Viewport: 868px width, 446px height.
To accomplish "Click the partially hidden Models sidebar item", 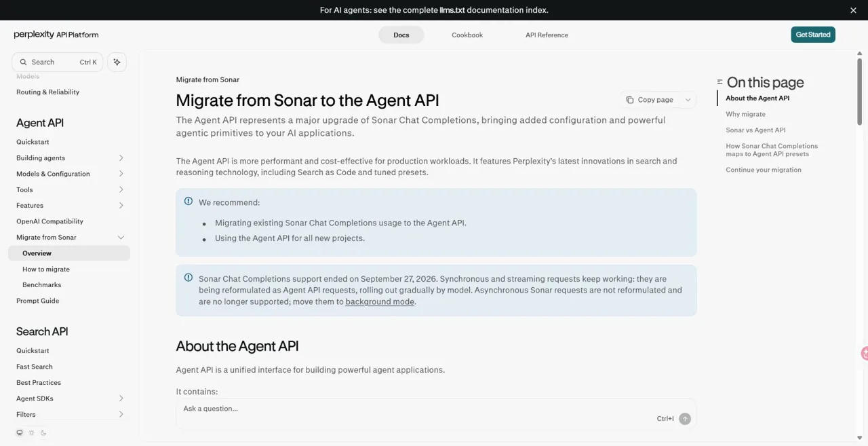I will (28, 76).
